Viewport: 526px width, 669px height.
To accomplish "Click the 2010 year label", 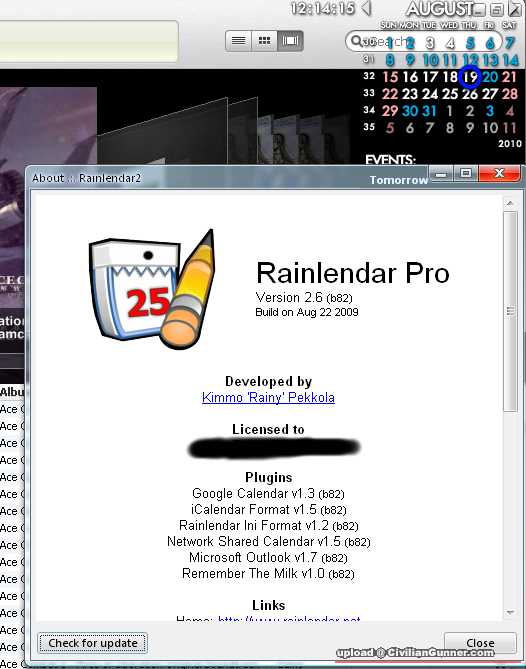I will click(510, 144).
